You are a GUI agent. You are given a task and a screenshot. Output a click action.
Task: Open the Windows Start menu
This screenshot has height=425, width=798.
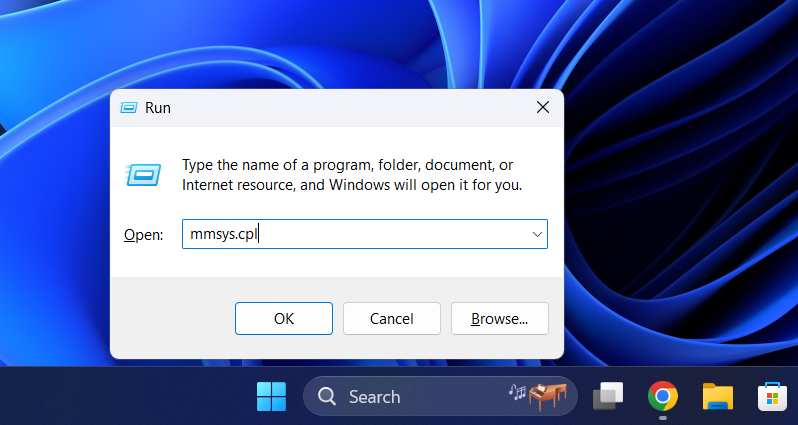coord(271,397)
